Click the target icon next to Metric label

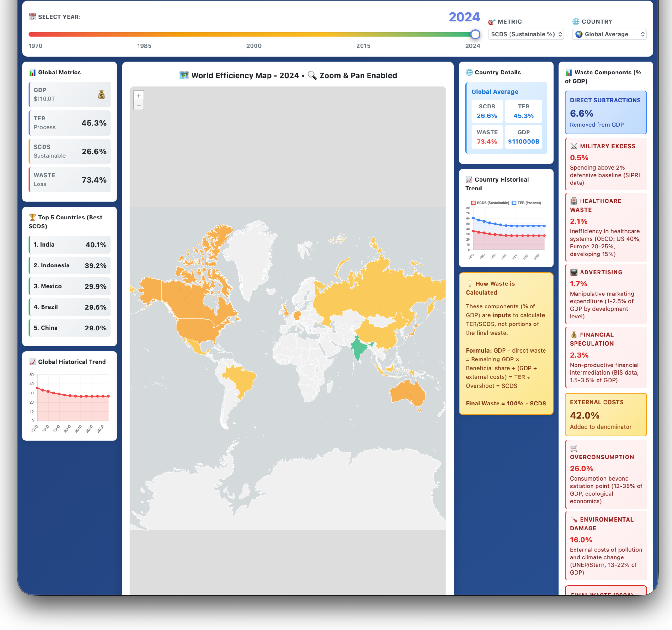492,22
